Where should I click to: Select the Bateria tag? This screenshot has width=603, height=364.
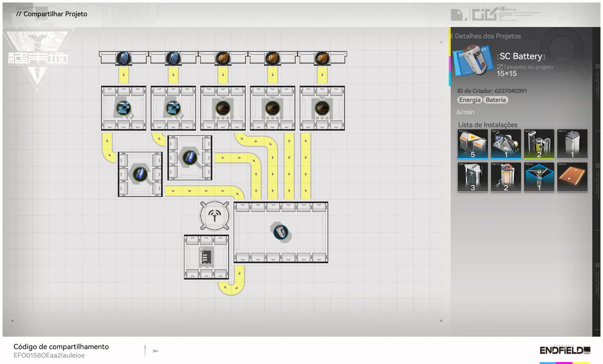coord(496,100)
